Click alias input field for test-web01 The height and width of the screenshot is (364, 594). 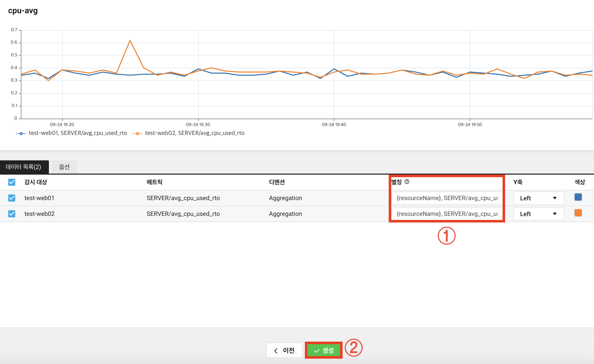click(447, 198)
